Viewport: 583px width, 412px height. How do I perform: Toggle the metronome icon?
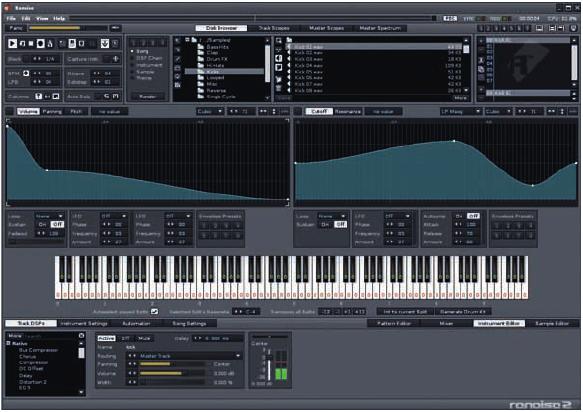(50, 44)
